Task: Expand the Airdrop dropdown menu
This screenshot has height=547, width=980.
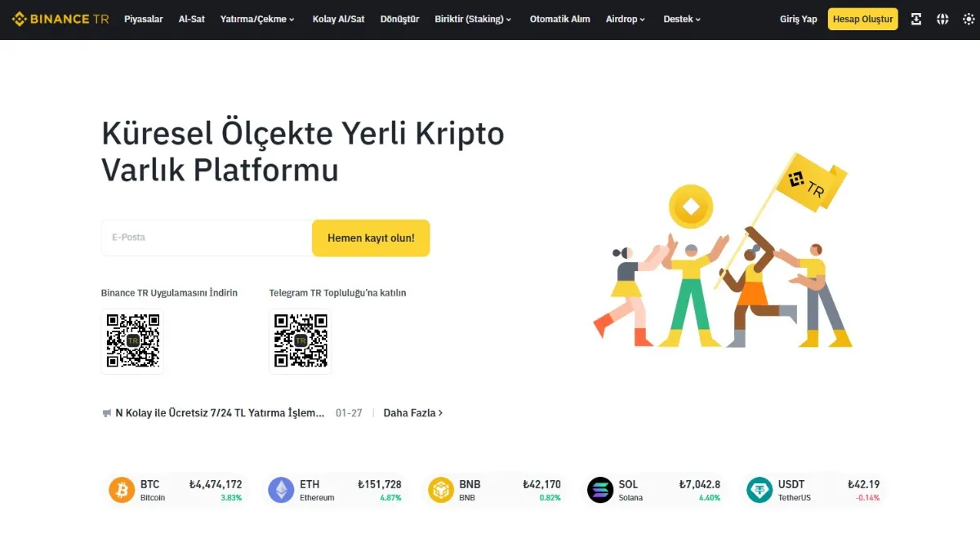Action: [x=623, y=19]
